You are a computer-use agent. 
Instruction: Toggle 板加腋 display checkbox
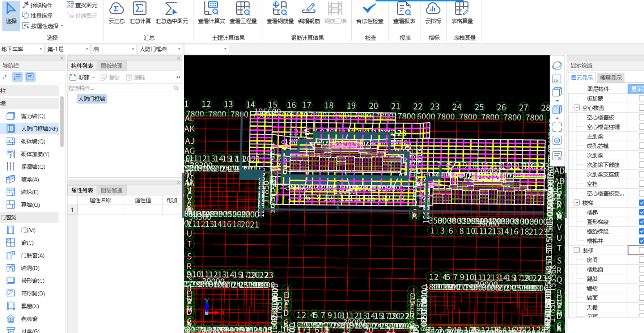(641, 98)
